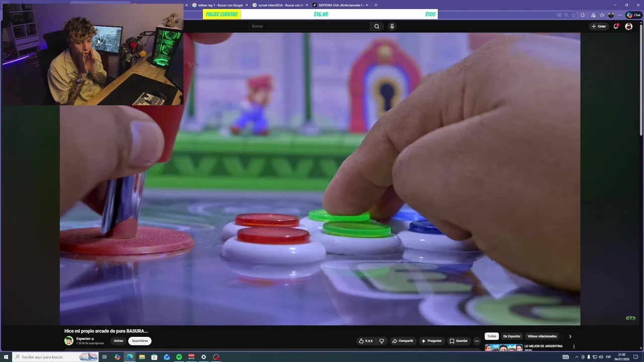The width and height of the screenshot is (644, 362).
Task: Switch to the sunset ridersSEGA browser tab
Action: [280, 5]
